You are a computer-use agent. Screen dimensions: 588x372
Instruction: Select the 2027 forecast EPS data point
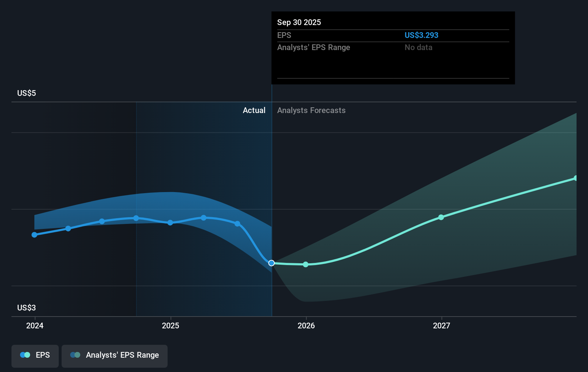click(x=441, y=217)
